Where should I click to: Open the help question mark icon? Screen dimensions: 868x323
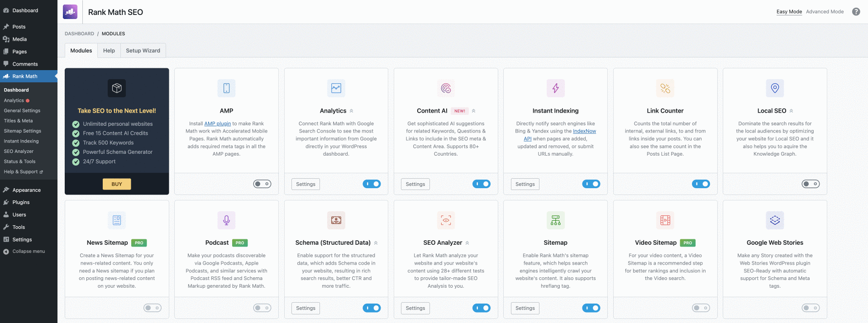tap(856, 12)
